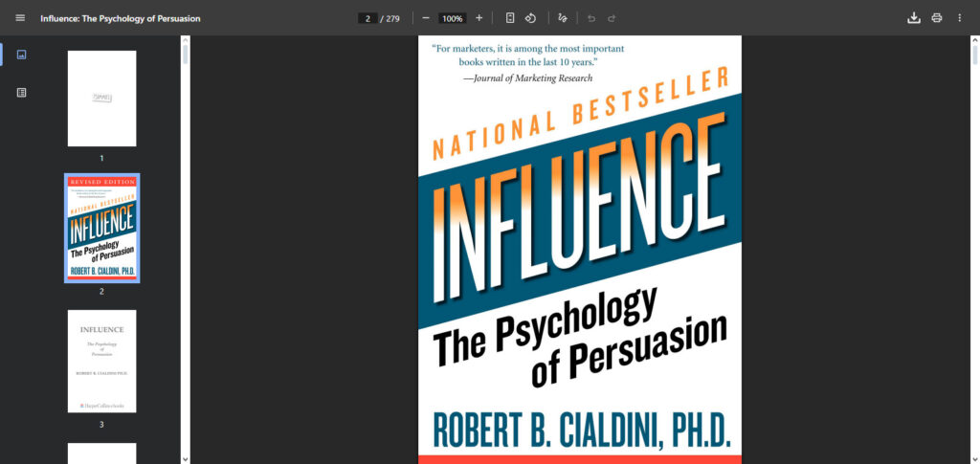The width and height of the screenshot is (980, 464).
Task: Click the zoom out minus button
Action: [426, 18]
